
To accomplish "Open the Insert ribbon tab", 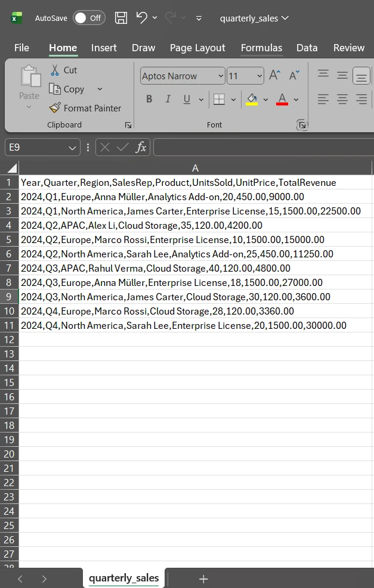I will click(x=104, y=48).
